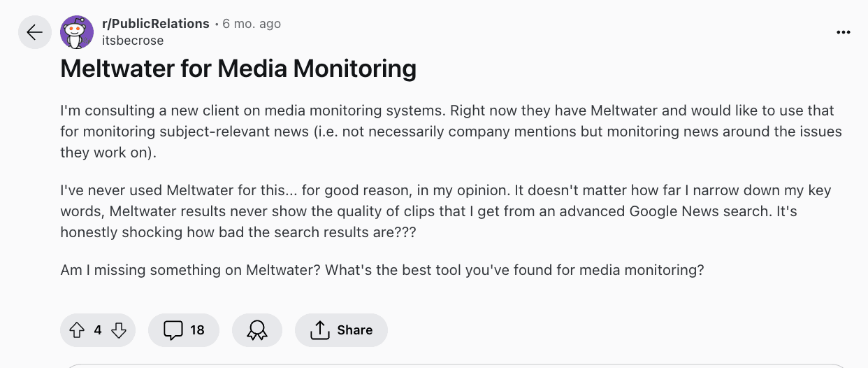868x368 pixels.
Task: Open the r/PublicRelations community avatar
Action: tap(77, 32)
